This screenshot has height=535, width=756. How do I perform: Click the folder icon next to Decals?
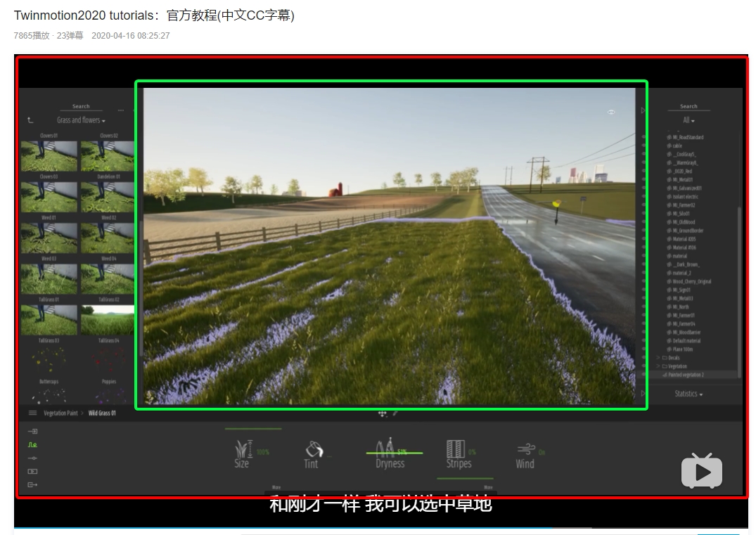click(665, 358)
